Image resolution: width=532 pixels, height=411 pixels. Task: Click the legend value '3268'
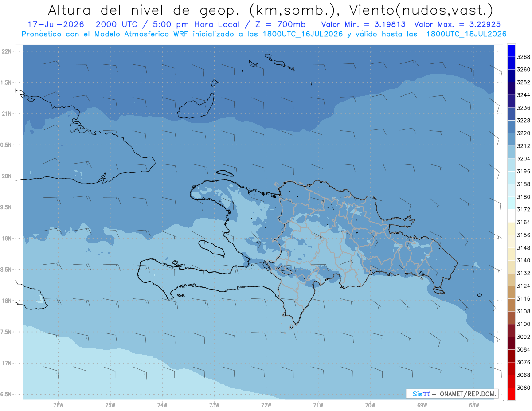(524, 57)
